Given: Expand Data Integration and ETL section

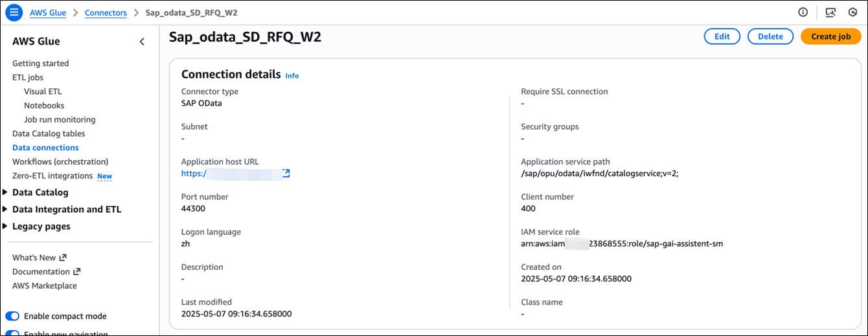Looking at the screenshot, I should coord(6,210).
